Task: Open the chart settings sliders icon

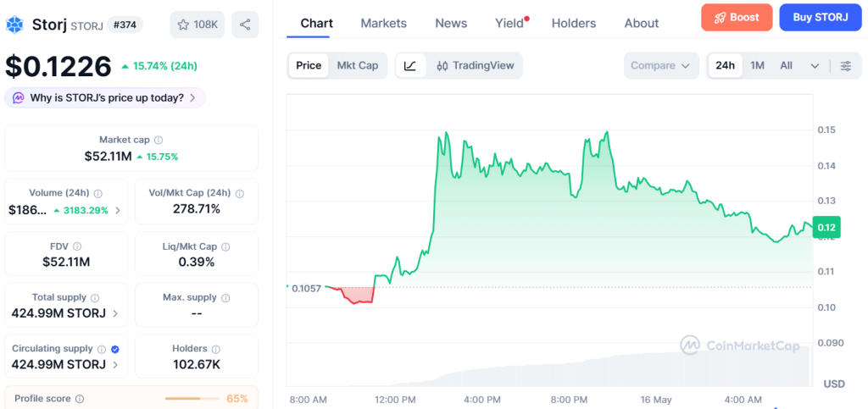Action: click(846, 66)
